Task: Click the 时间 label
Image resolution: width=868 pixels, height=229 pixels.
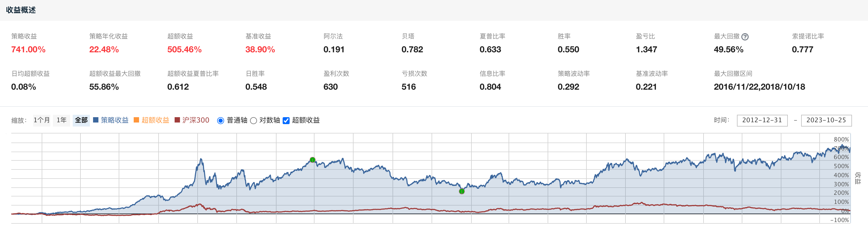Action: (722, 120)
